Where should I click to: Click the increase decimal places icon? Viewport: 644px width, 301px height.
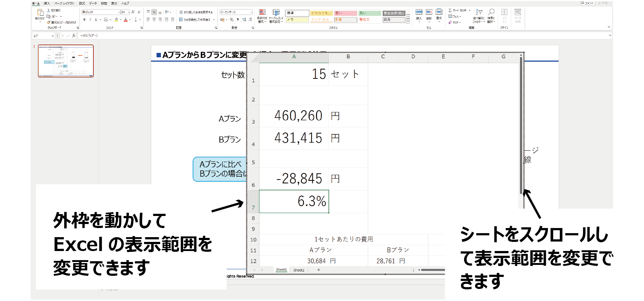244,20
